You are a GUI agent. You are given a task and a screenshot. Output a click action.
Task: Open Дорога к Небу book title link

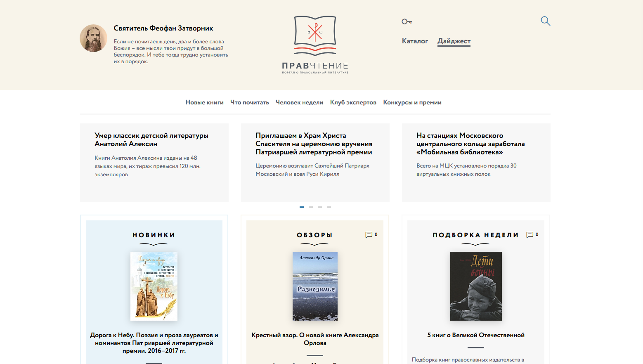pos(154,343)
